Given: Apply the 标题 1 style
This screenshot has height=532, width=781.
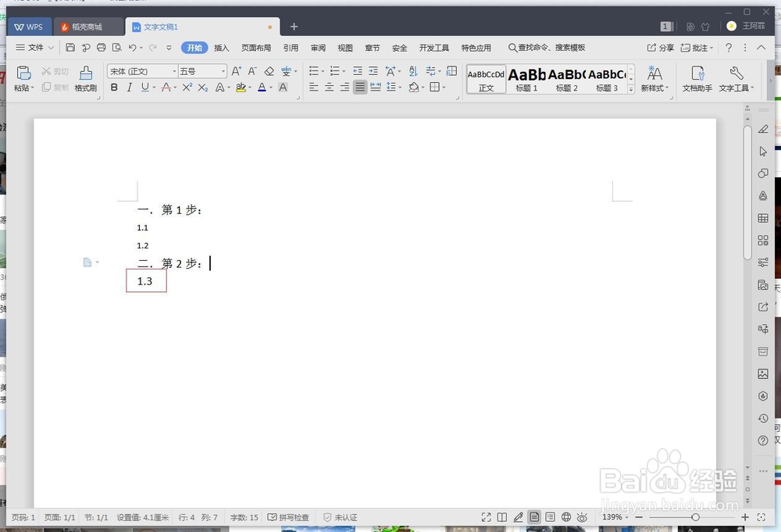Looking at the screenshot, I should (526, 78).
